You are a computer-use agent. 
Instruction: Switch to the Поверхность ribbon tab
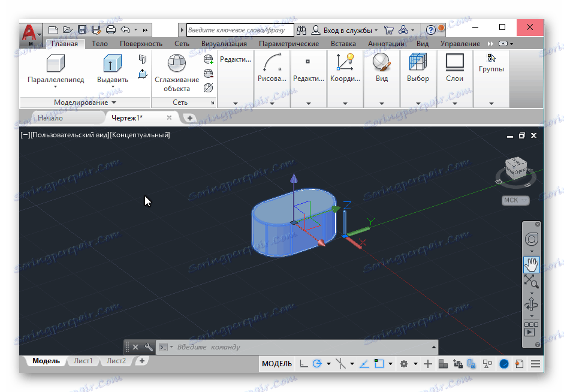coord(141,44)
